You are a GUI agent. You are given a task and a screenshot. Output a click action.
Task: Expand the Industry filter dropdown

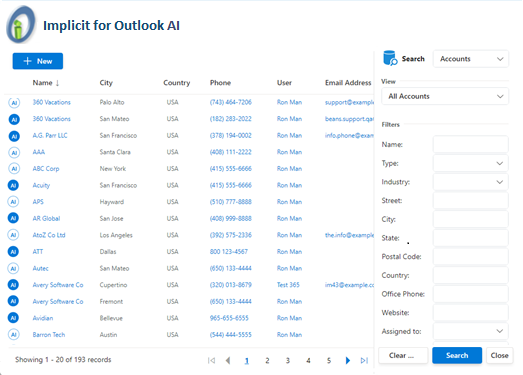(x=471, y=182)
